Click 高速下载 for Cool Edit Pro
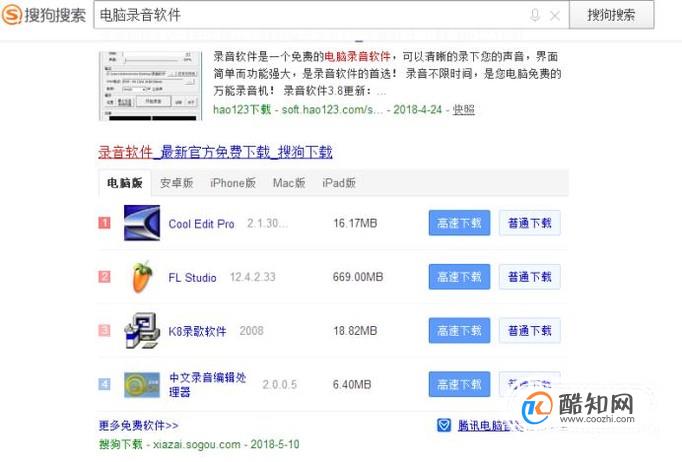Image resolution: width=682 pixels, height=462 pixels. pyautogui.click(x=459, y=223)
